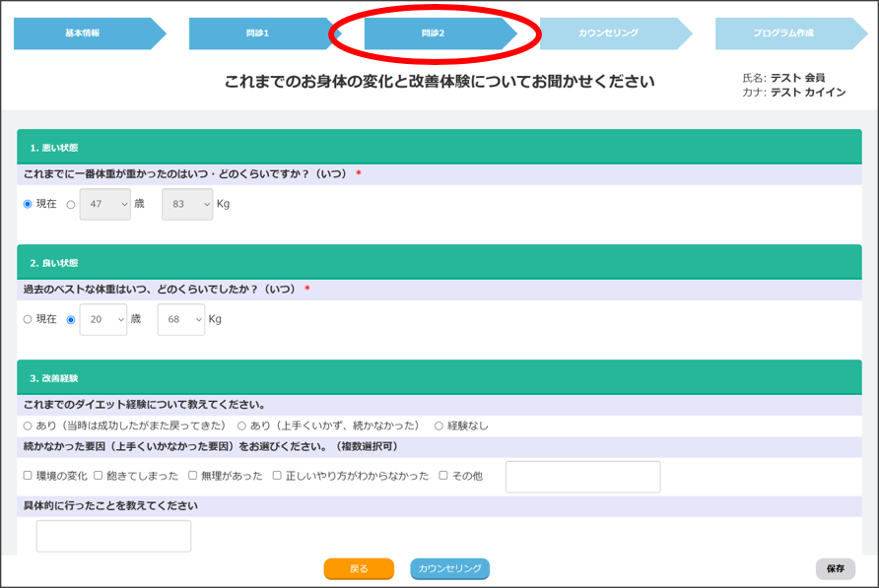
Task: Enable the 正しいやり方がわからなかった checkbox
Action: point(278,476)
